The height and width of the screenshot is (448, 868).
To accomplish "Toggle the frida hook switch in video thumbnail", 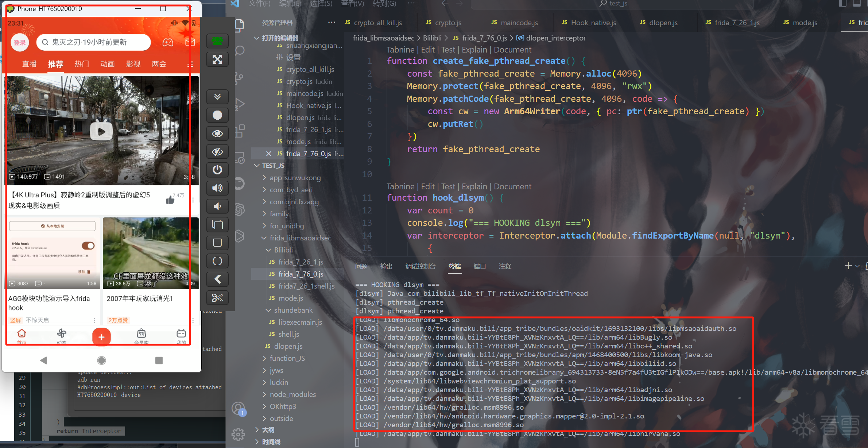I will 88,246.
